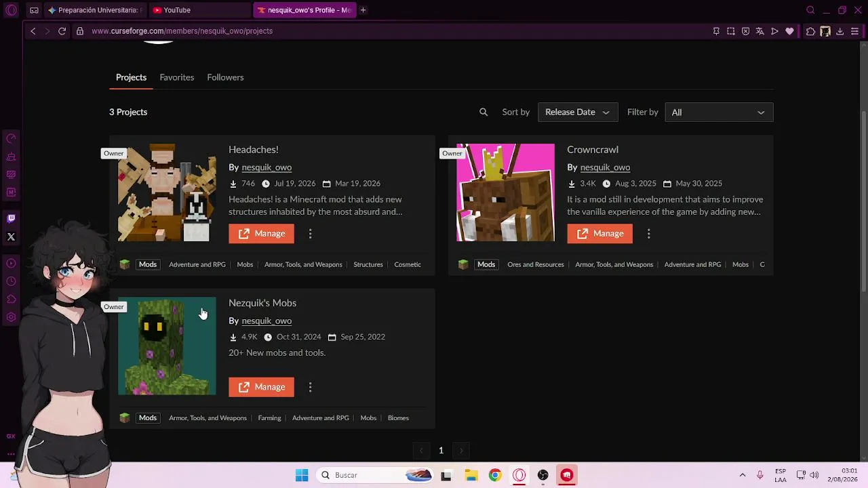Manage the Nezquik's Mobs project
The image size is (868, 488).
click(261, 387)
